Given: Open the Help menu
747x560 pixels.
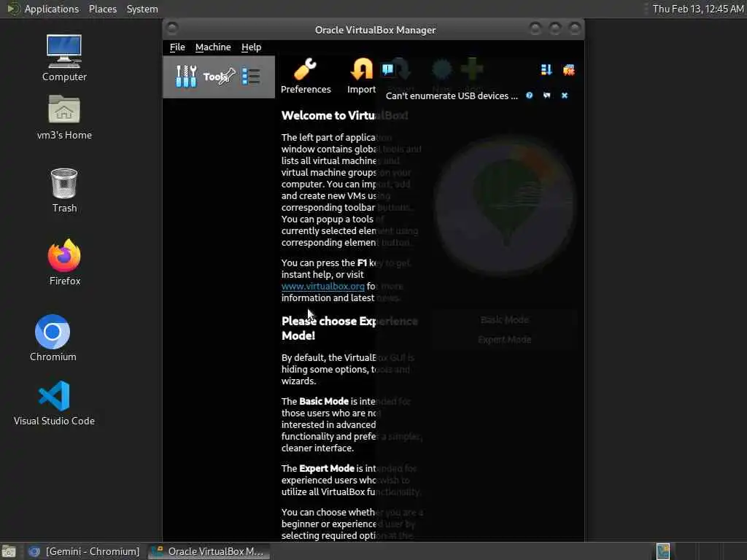Looking at the screenshot, I should [x=251, y=47].
